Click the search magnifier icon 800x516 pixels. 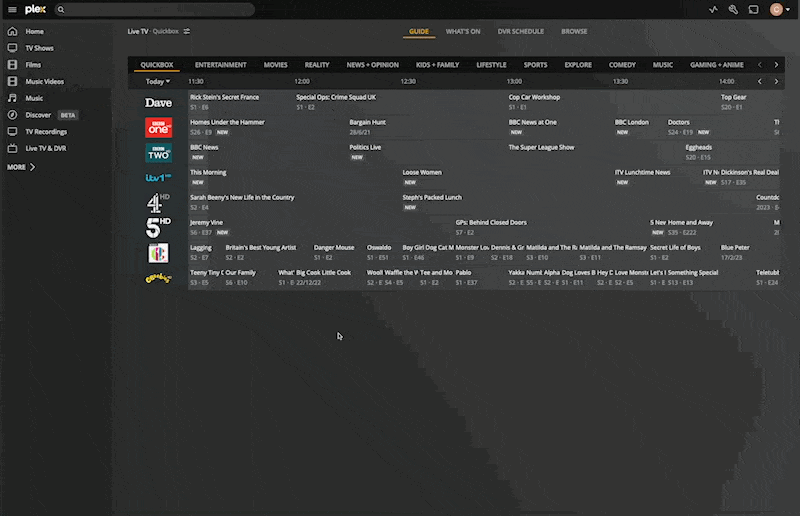coord(61,10)
